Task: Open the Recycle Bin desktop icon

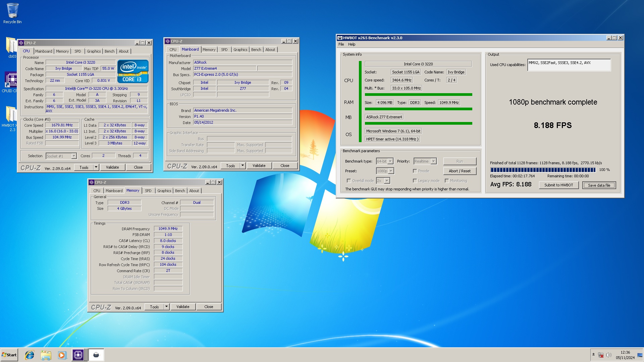Action: [12, 13]
